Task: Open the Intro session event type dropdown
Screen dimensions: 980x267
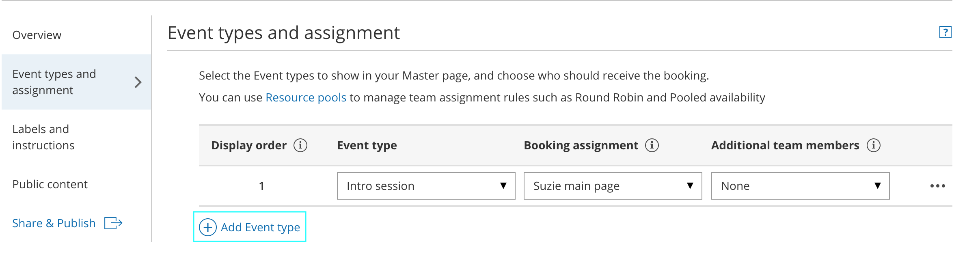Action: 426,186
